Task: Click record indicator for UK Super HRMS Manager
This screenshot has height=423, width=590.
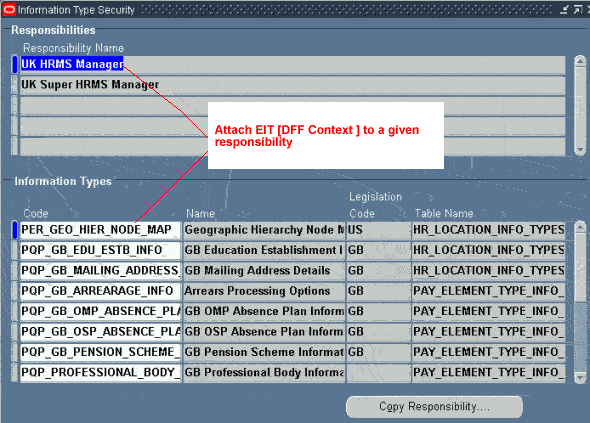Action: coord(15,85)
